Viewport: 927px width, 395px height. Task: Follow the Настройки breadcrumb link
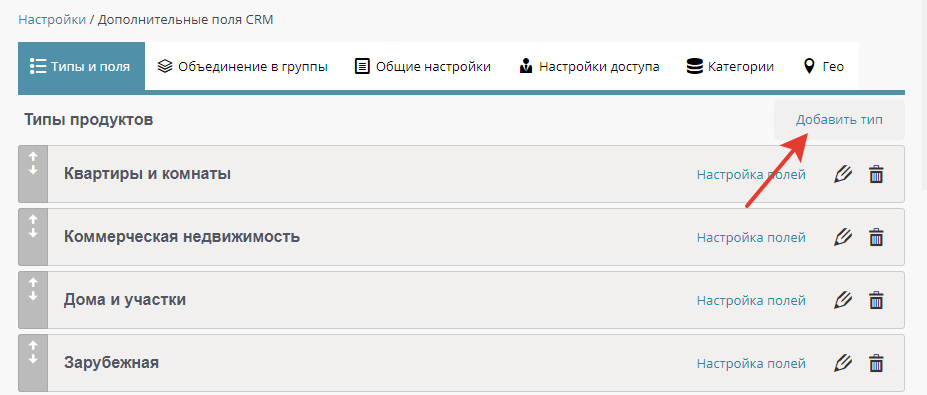(x=52, y=20)
